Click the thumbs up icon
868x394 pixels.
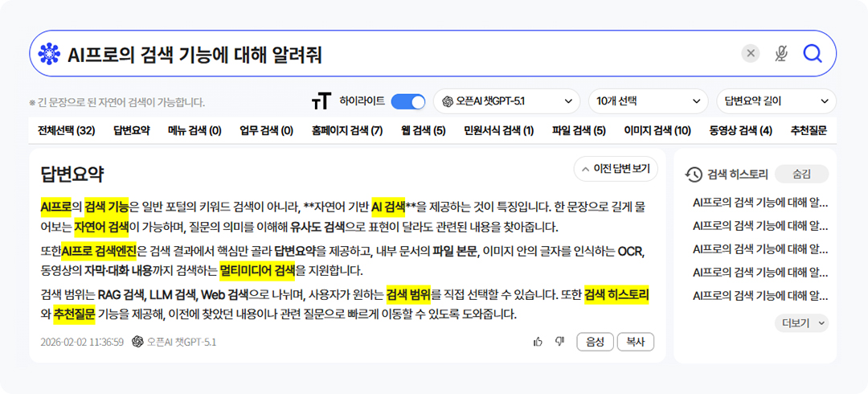[538, 342]
